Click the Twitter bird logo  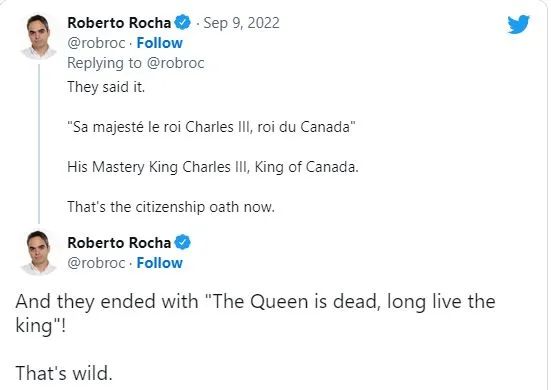518,24
